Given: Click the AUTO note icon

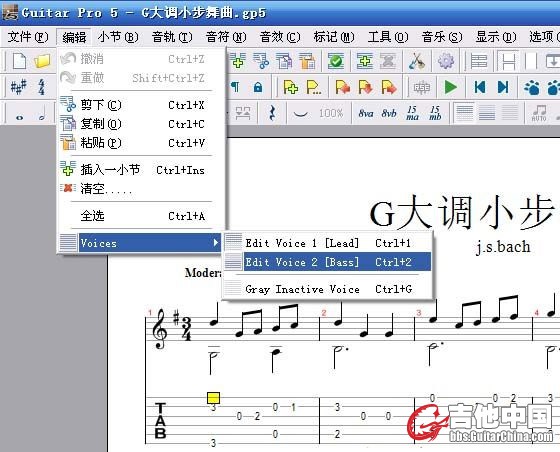Looking at the screenshot, I should (x=539, y=113).
